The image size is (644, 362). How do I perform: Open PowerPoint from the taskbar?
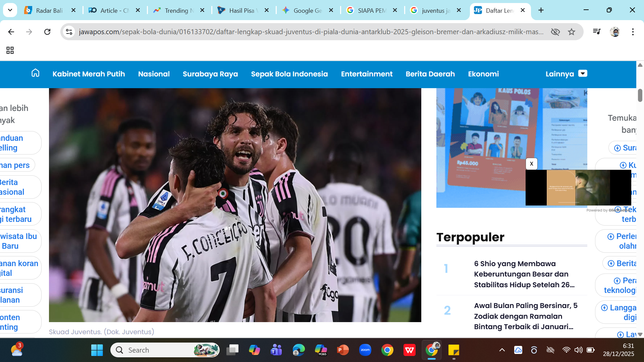pos(343,350)
